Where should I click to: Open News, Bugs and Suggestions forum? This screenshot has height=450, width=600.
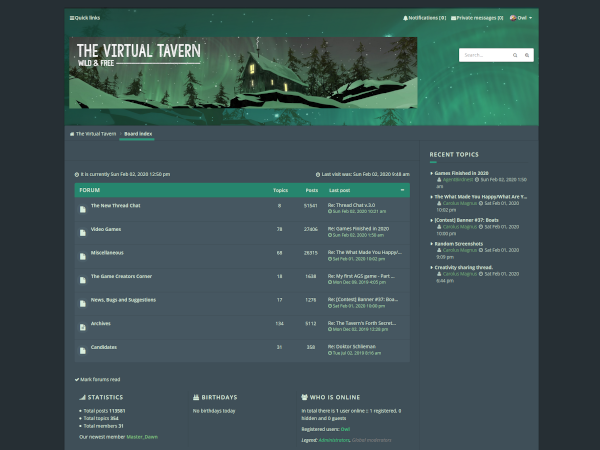click(123, 300)
